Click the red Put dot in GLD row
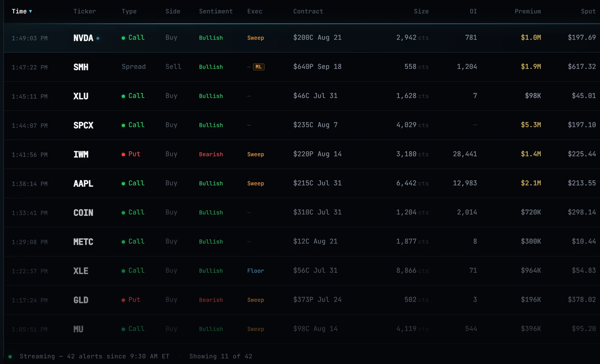 click(123, 300)
